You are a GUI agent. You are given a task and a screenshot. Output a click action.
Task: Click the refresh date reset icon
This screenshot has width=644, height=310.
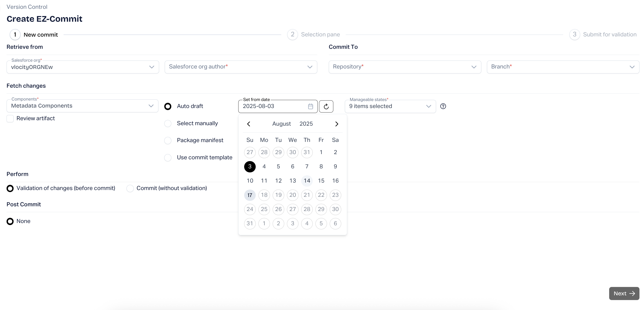click(326, 107)
